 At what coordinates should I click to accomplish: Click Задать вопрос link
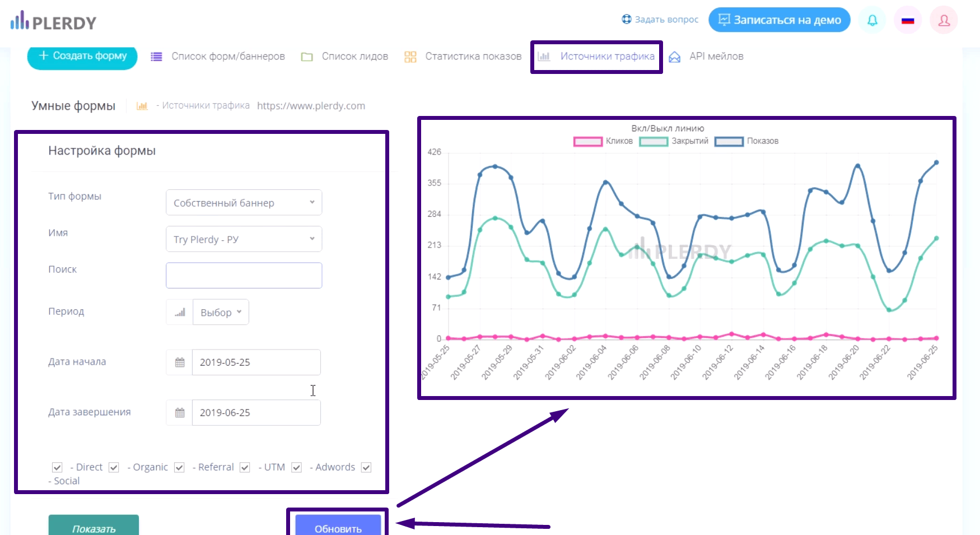666,20
